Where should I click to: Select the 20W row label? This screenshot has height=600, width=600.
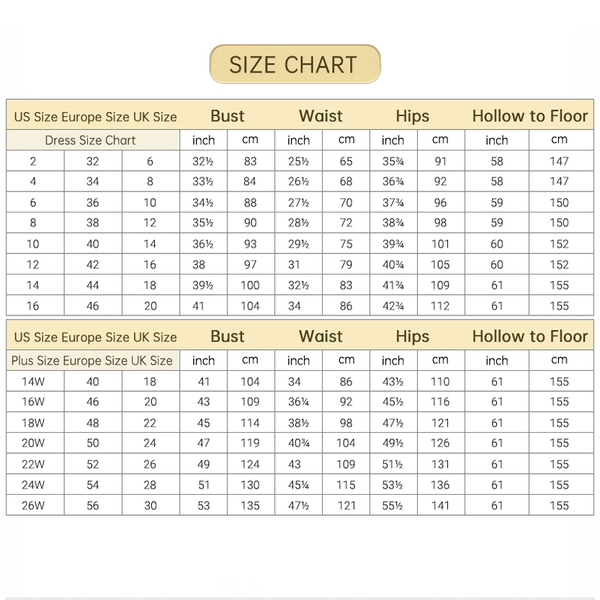coord(33,443)
